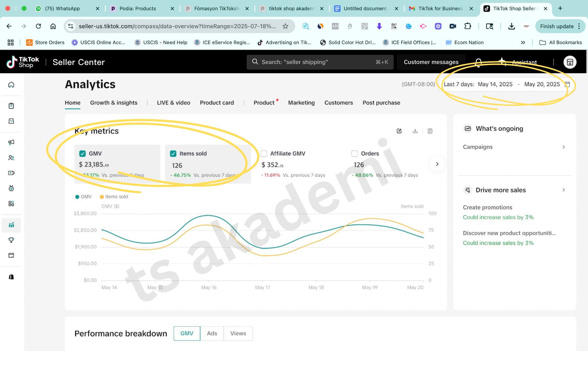Open the Analytics chart icon in sidebar
Viewport: 588px width, 368px height.
tap(11, 225)
